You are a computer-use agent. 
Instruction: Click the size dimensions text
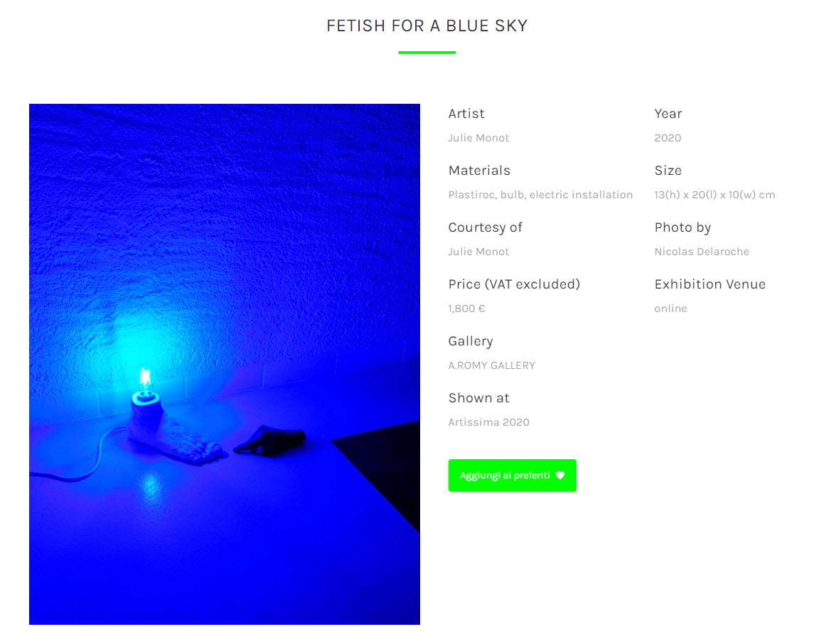714,195
